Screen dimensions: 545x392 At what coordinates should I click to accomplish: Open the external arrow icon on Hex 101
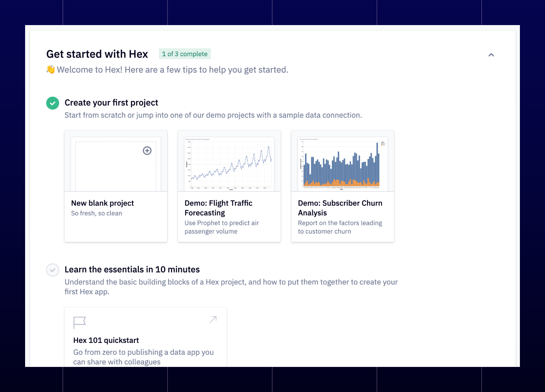[213, 319]
